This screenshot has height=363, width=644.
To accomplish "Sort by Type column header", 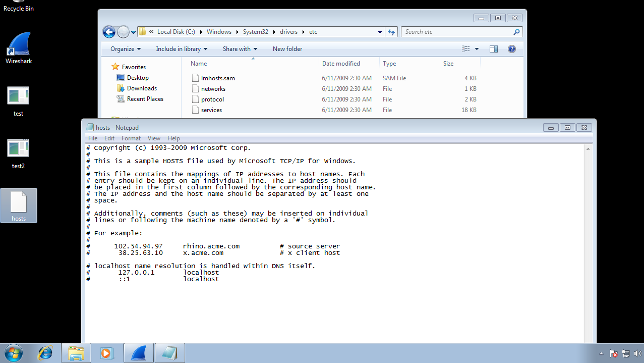I will coord(409,64).
